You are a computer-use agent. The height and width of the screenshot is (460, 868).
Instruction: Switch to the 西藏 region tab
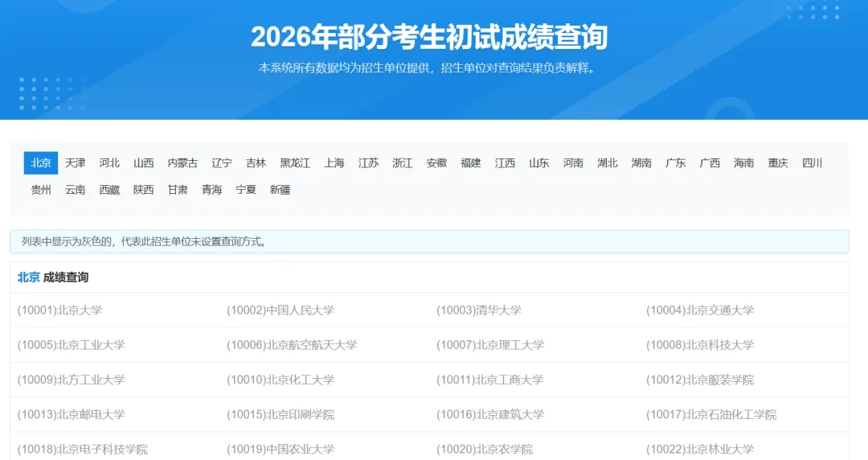(109, 190)
